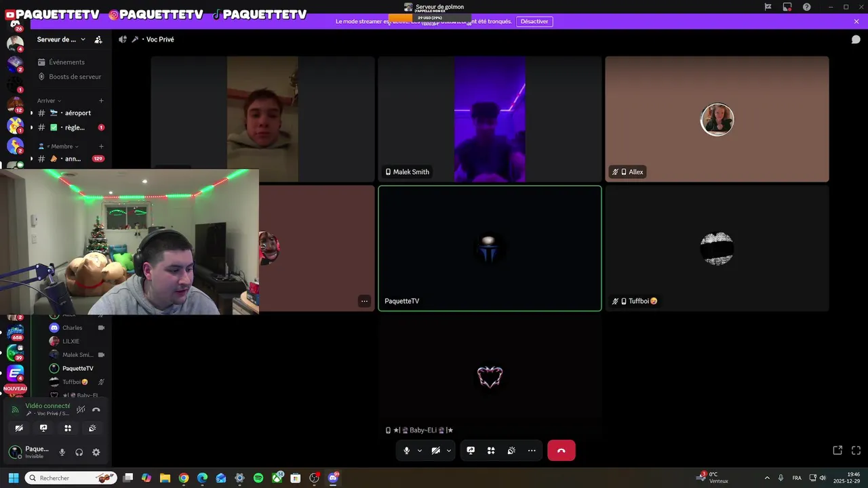The height and width of the screenshot is (488, 868).
Task: Select Malek Smi... in voice member list
Action: [x=77, y=354]
